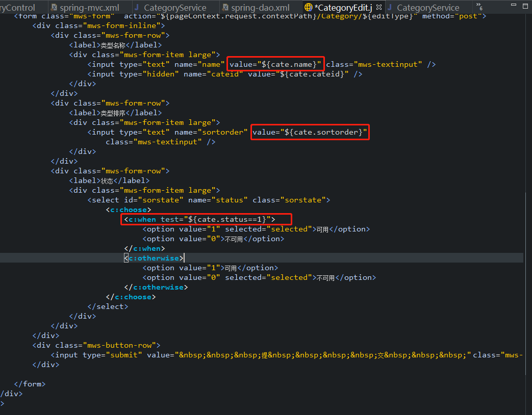Place cursor on the mws-form-inline div line
Viewport: 532px width, 415px height.
pyautogui.click(x=99, y=26)
